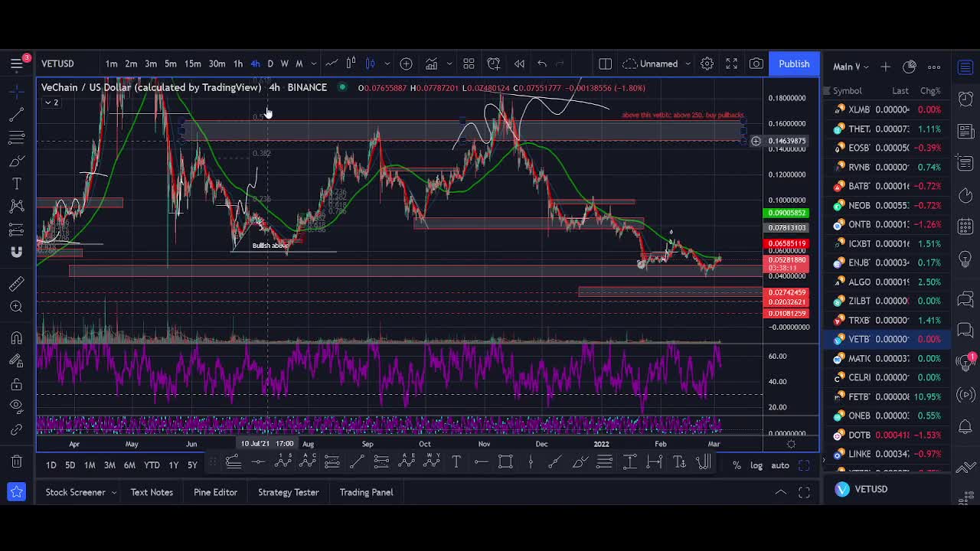Add symbol to watchlist with plus icon
980x551 pixels.
(886, 67)
